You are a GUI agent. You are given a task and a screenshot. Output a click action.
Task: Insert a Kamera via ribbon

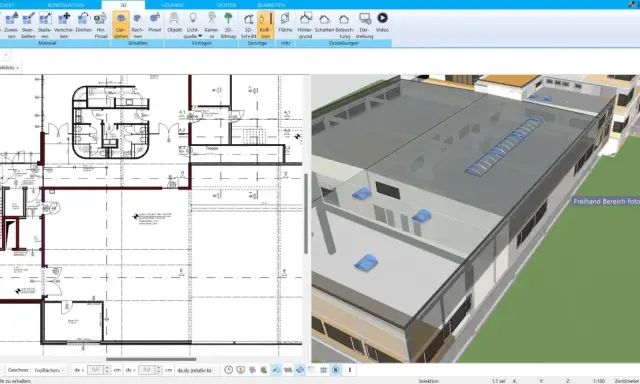(211, 25)
